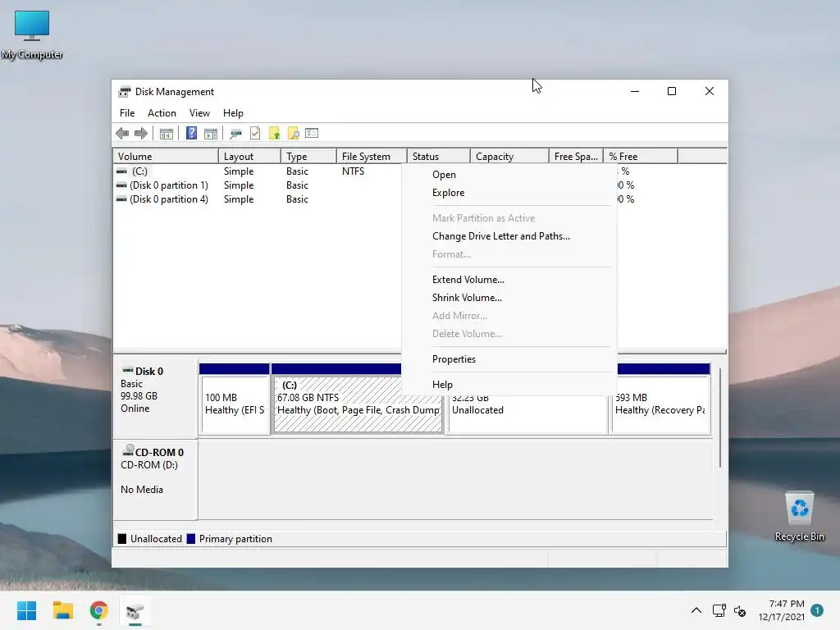
Task: Click the yellow folder with green arrow icon
Action: tap(274, 134)
